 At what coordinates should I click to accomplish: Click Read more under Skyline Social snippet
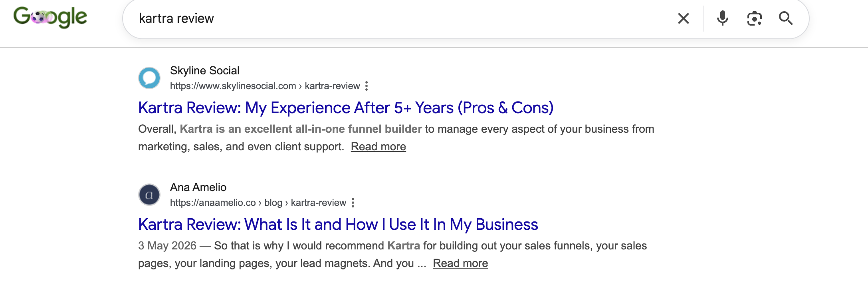pos(379,147)
